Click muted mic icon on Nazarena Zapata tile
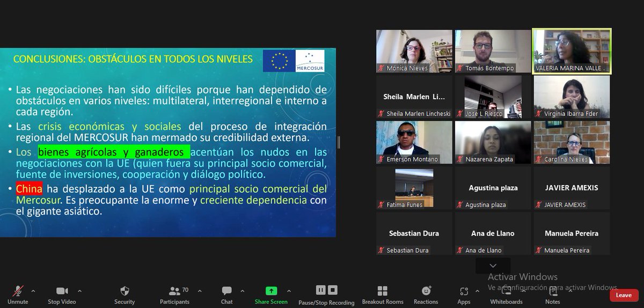 pos(460,159)
